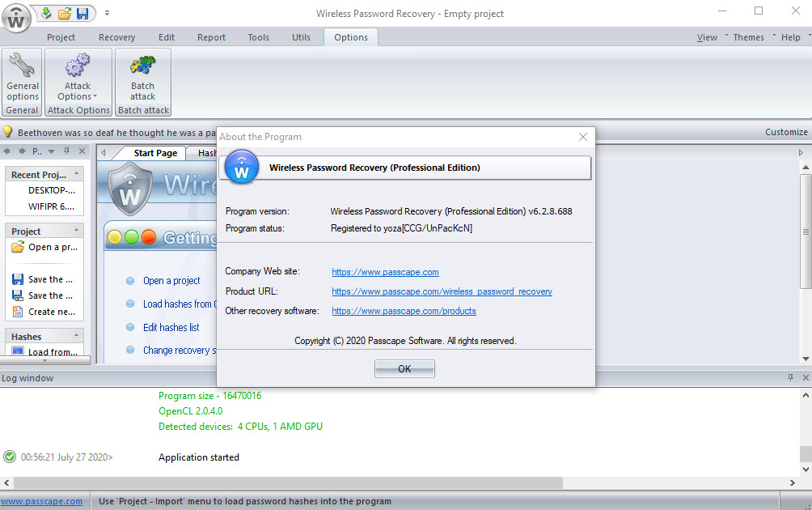The image size is (812, 510).
Task: Click Customize on the tip bar
Action: pyautogui.click(x=786, y=132)
